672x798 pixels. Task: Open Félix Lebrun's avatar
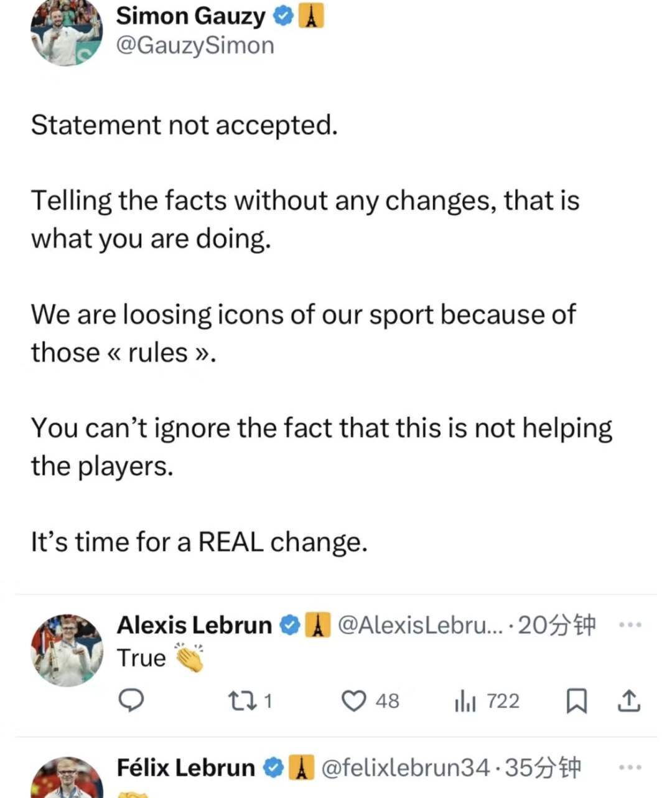point(67,779)
